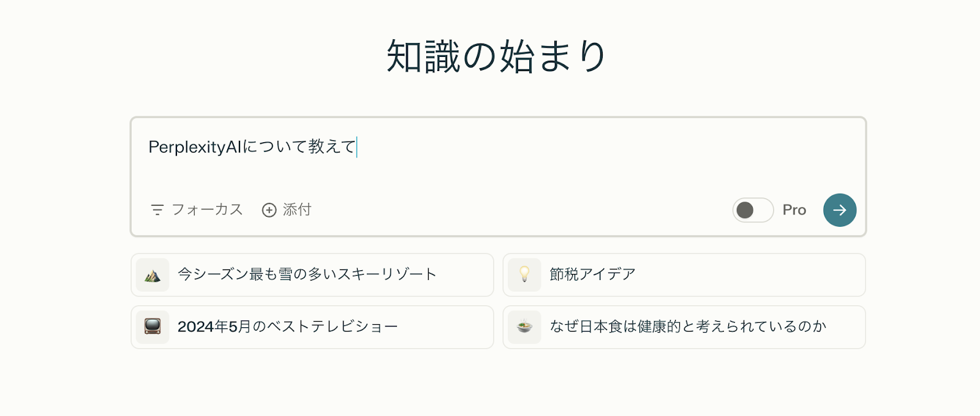Click the 添付 plus circle icon
This screenshot has height=416, width=980.
(x=269, y=210)
